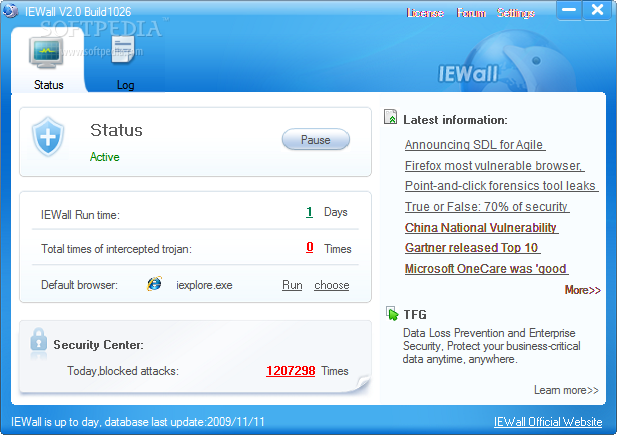The height and width of the screenshot is (435, 617).
Task: Click Learn more>> under TFG
Action: tap(566, 390)
